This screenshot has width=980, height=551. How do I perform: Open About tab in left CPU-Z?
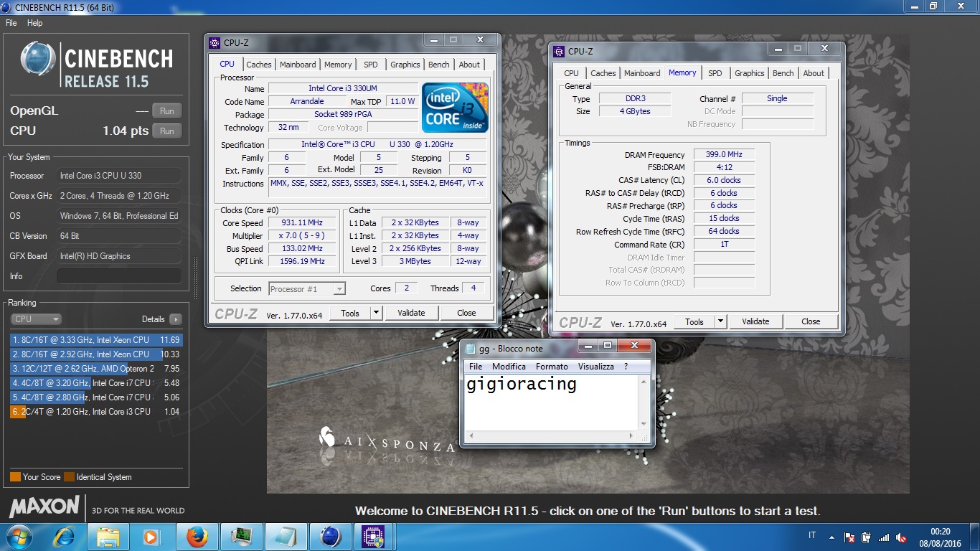point(470,65)
